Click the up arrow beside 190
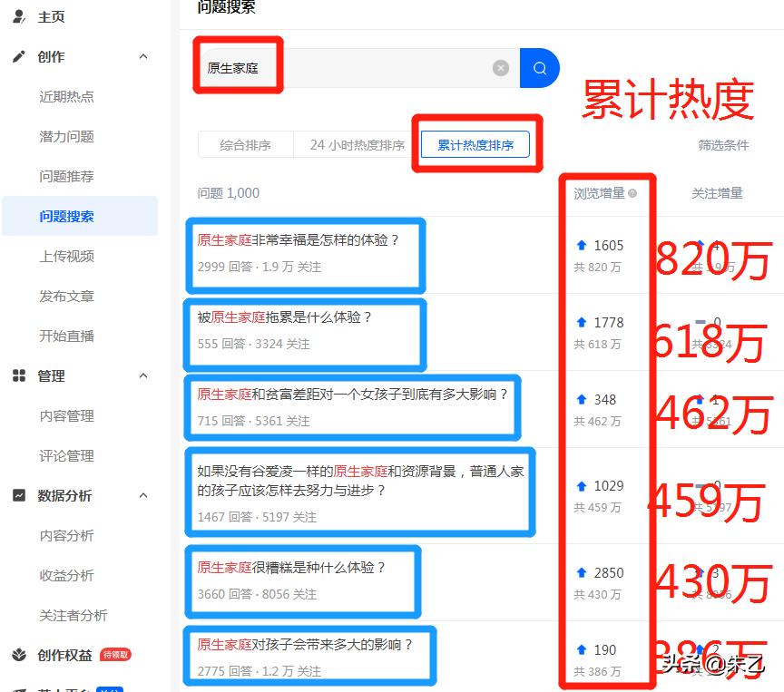 (x=581, y=650)
